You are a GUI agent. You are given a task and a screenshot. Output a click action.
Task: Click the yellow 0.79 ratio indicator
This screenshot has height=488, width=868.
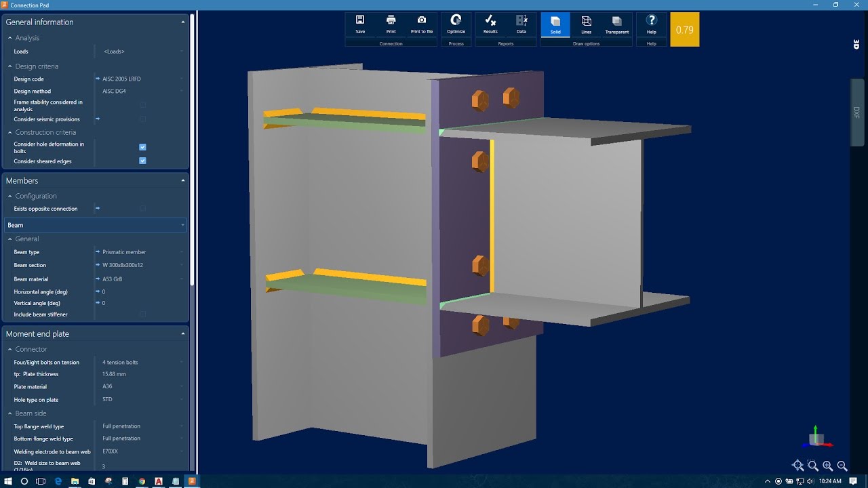coord(684,29)
